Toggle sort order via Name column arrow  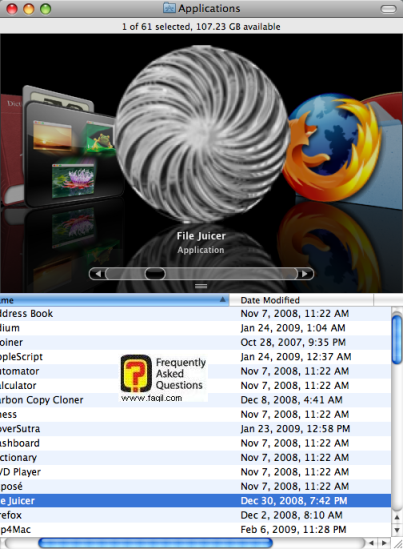(222, 300)
